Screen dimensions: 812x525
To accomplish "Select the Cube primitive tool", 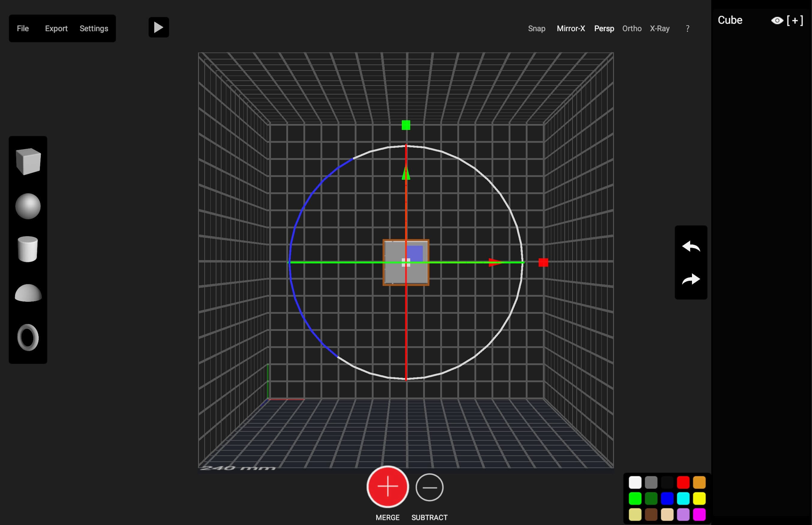I will click(28, 162).
